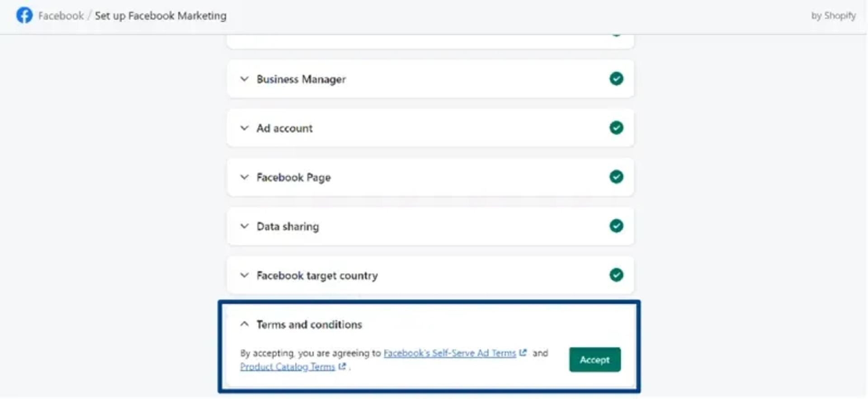Click the Facebook Page green checkmark icon
The width and height of the screenshot is (868, 399).
pos(616,177)
